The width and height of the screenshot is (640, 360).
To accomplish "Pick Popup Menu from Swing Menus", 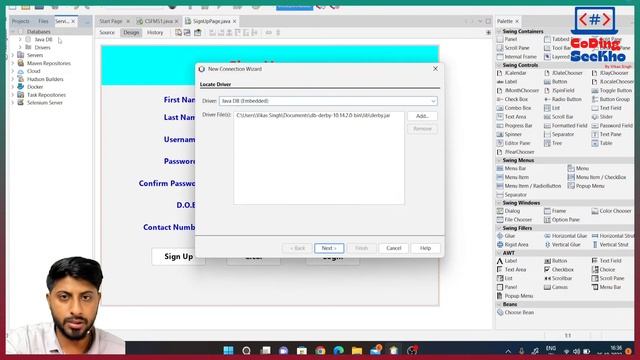I will point(586,186).
